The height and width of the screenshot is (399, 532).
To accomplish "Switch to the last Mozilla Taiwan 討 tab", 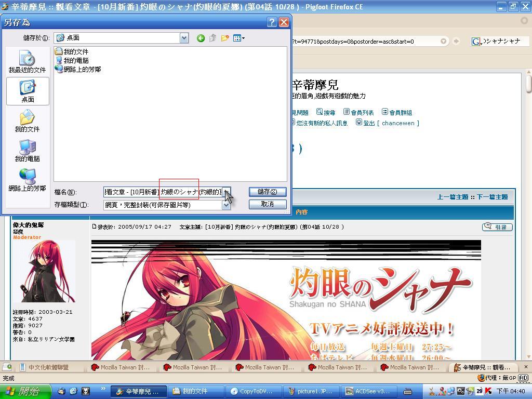I will pyautogui.click(x=409, y=367).
